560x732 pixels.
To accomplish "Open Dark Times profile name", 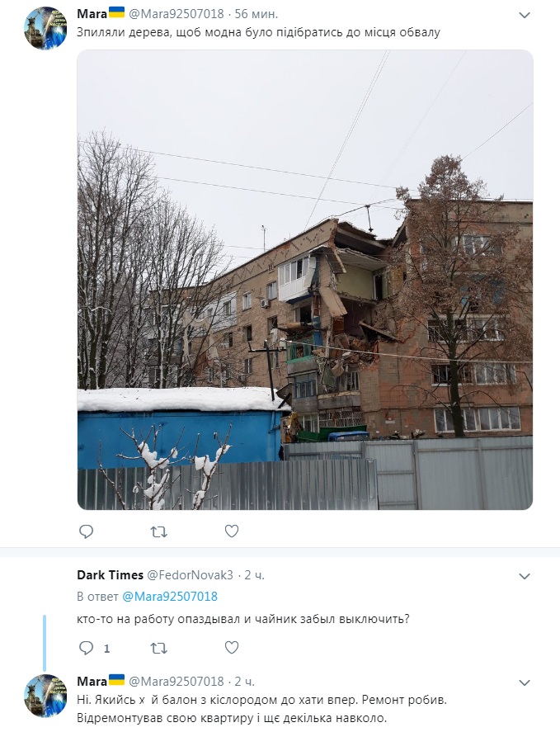I will point(111,575).
